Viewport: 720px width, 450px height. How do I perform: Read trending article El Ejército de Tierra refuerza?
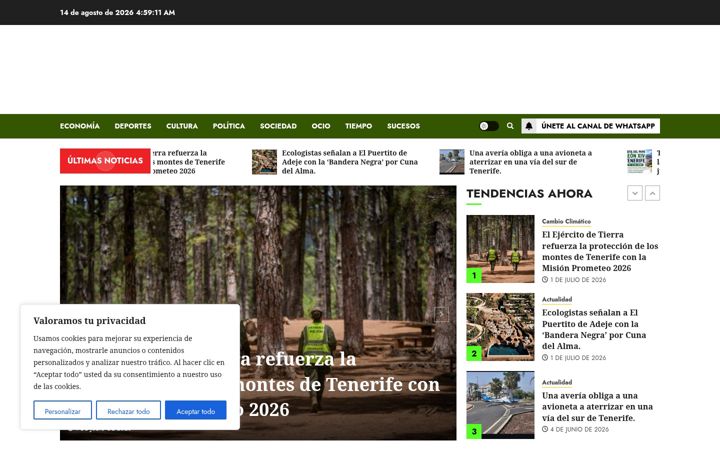pyautogui.click(x=600, y=251)
